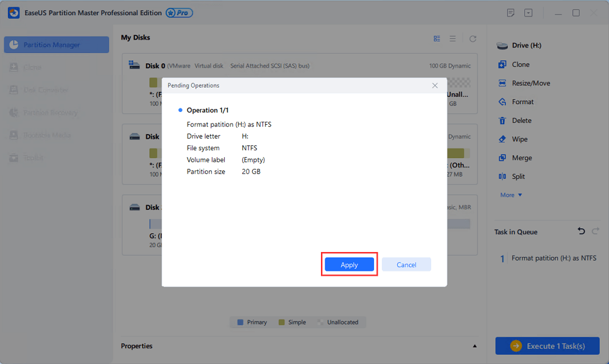Click the NTFS file system value

pos(249,148)
